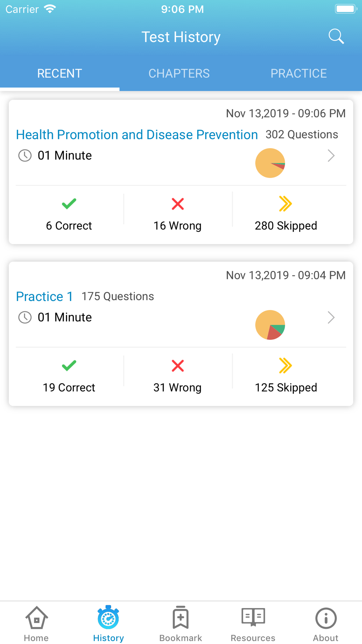
Task: Switch to the PRACTICE tab
Action: point(299,74)
